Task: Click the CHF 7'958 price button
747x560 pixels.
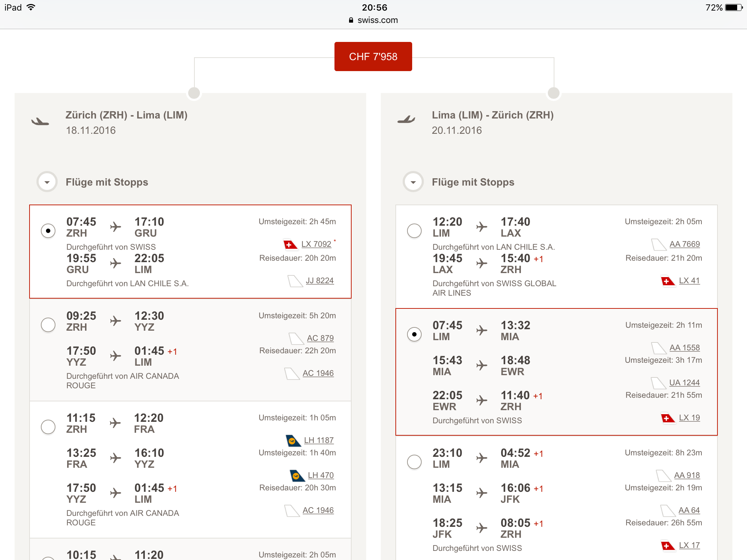Action: (x=373, y=57)
